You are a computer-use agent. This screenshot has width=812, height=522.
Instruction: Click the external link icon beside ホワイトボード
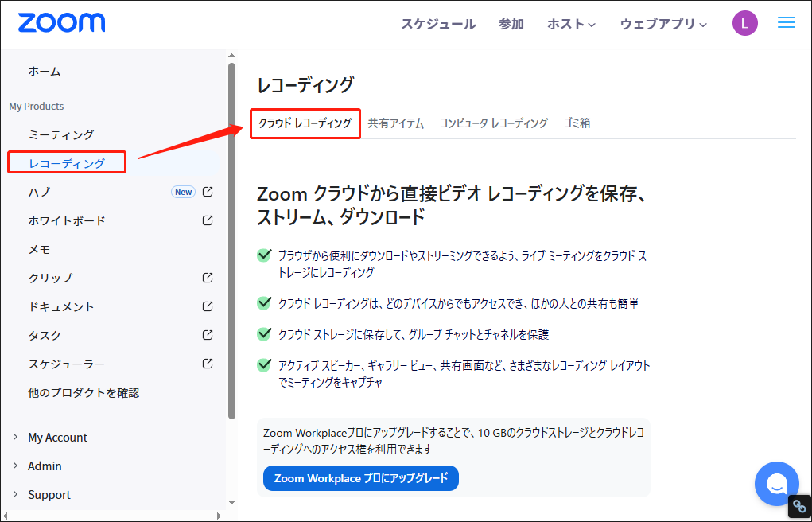207,220
